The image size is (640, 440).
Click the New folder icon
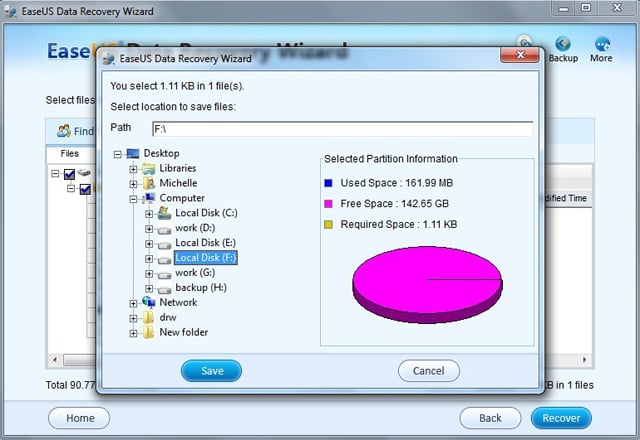point(149,332)
